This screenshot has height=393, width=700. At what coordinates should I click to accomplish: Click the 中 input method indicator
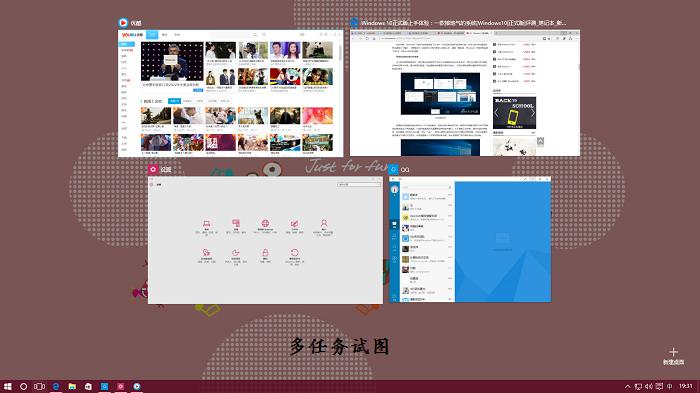(669, 386)
